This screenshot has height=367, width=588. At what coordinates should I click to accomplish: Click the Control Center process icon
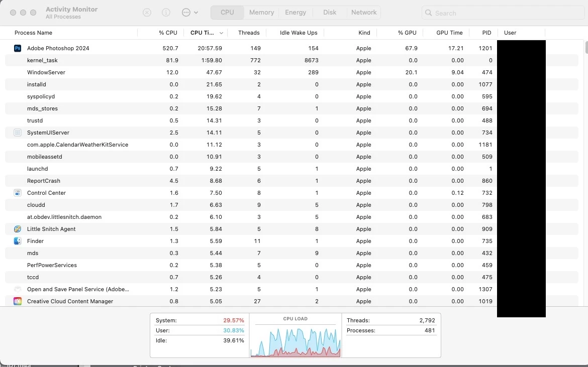click(x=18, y=193)
